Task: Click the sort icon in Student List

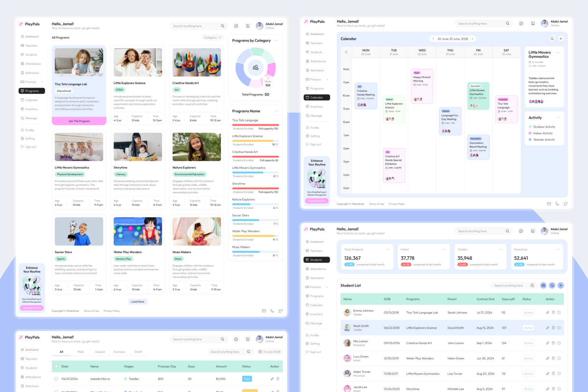Action: pos(552,285)
